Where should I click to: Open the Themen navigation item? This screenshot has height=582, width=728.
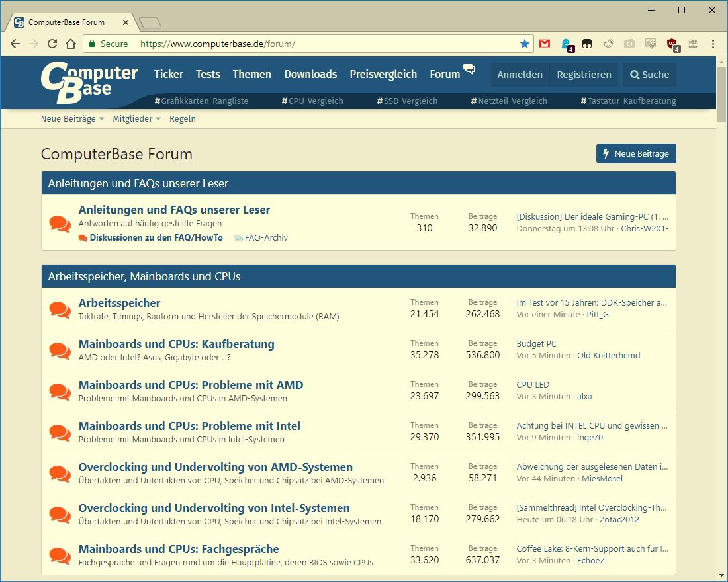tap(251, 74)
